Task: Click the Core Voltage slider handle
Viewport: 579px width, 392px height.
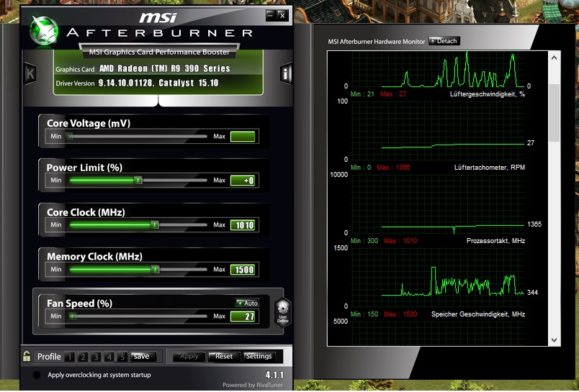Action: pyautogui.click(x=70, y=137)
